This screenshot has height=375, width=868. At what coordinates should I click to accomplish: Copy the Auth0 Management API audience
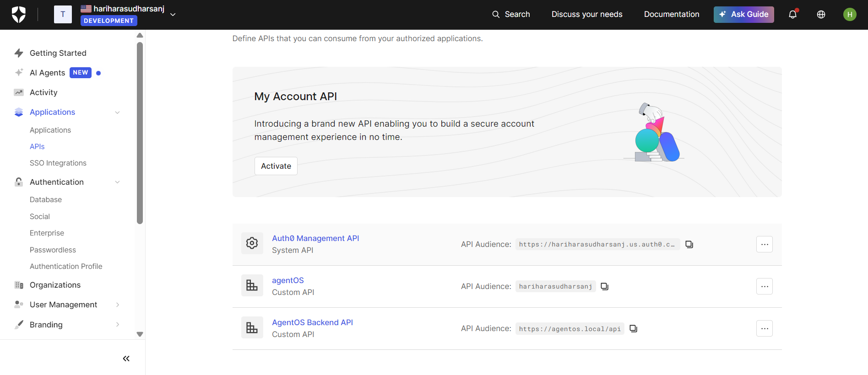tap(689, 244)
